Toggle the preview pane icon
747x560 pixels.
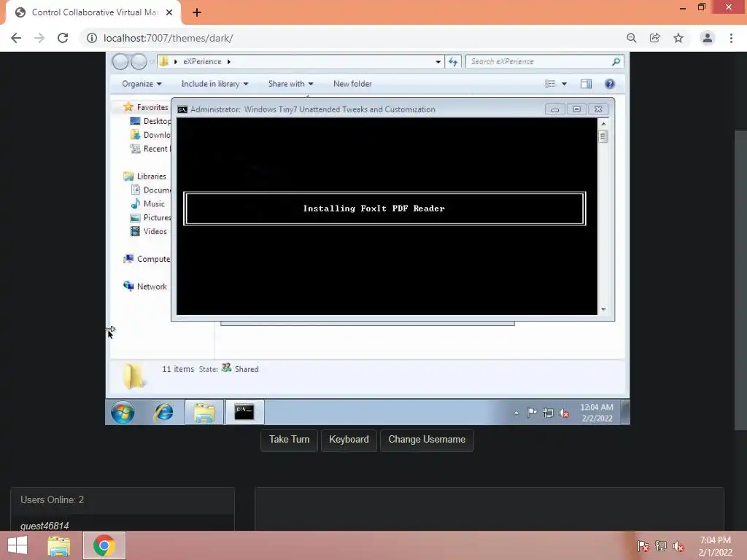[586, 84]
